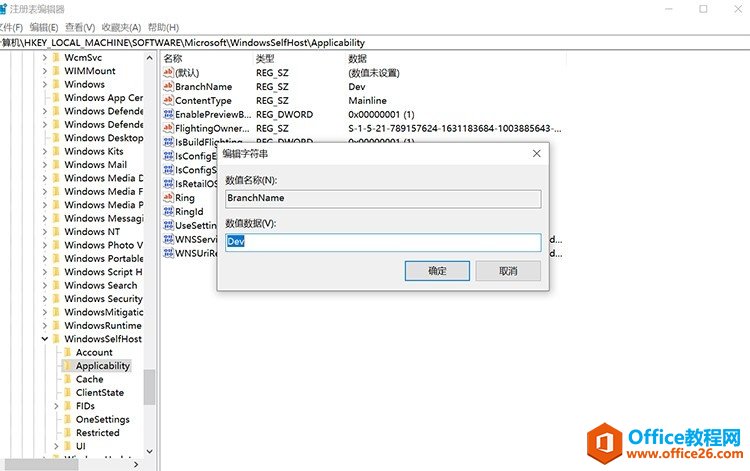The image size is (750, 471).
Task: Cancel the edit with 取消 button
Action: click(508, 271)
